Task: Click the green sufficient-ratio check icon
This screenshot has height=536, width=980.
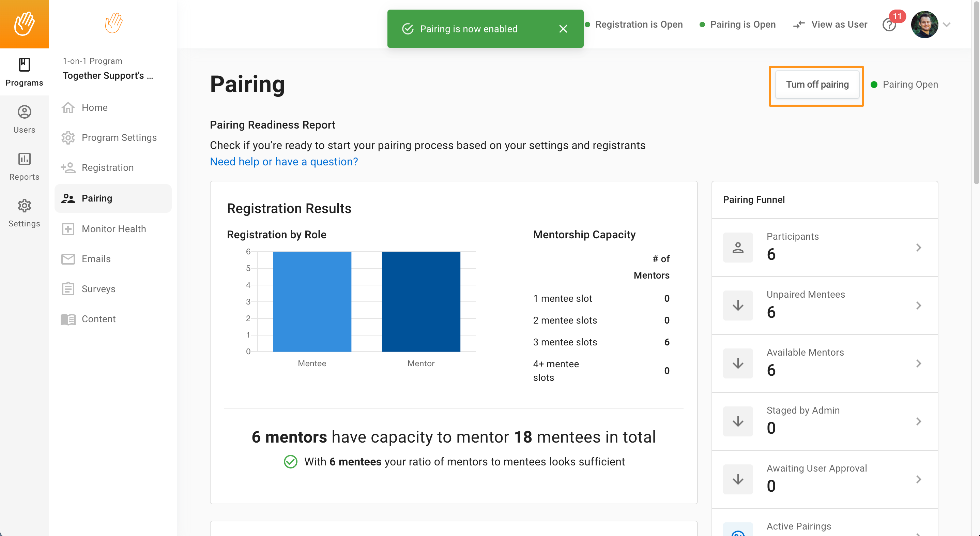Action: (x=291, y=461)
